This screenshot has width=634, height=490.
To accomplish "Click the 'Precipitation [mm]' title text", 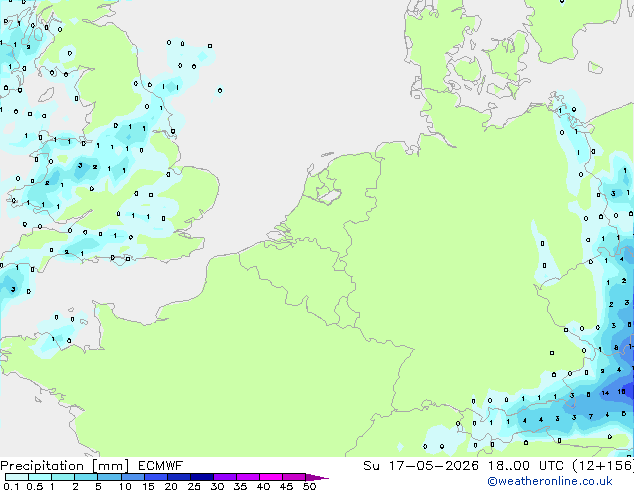I will (x=65, y=466).
